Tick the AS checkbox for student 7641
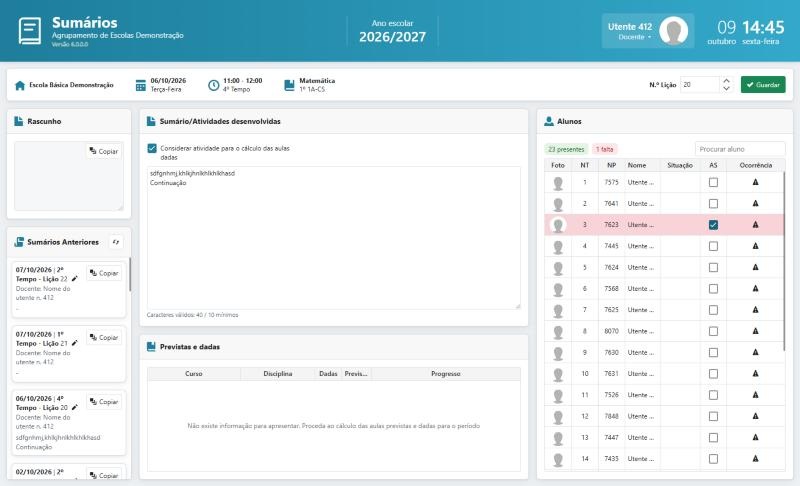 (713, 204)
